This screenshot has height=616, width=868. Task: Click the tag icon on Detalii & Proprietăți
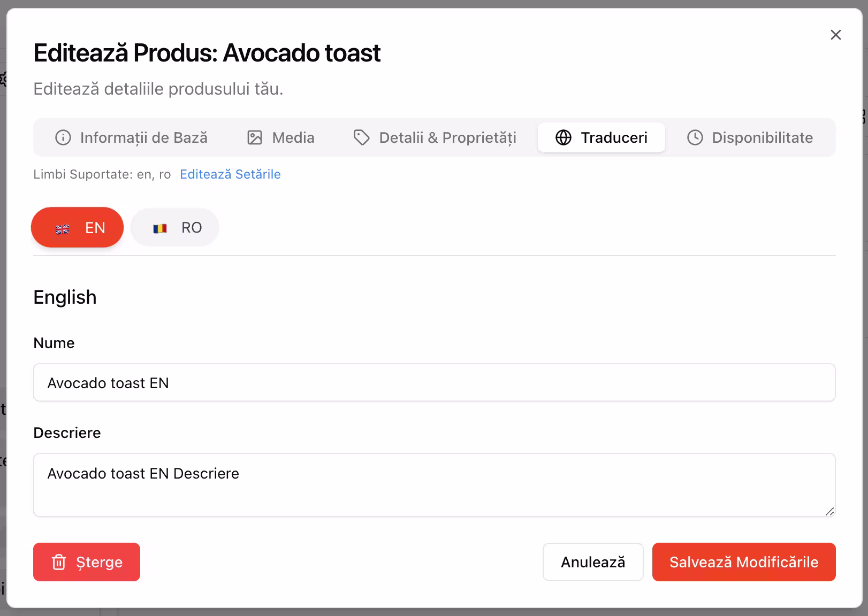click(362, 137)
